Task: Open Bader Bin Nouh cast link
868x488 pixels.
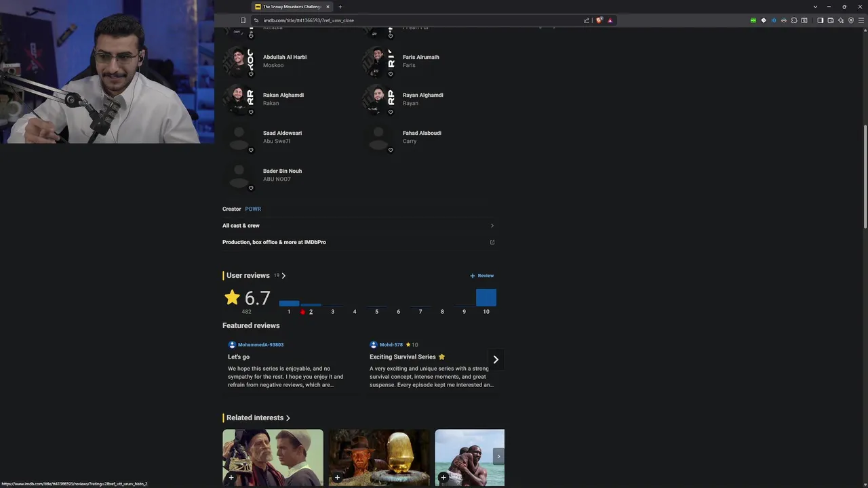Action: tap(282, 171)
